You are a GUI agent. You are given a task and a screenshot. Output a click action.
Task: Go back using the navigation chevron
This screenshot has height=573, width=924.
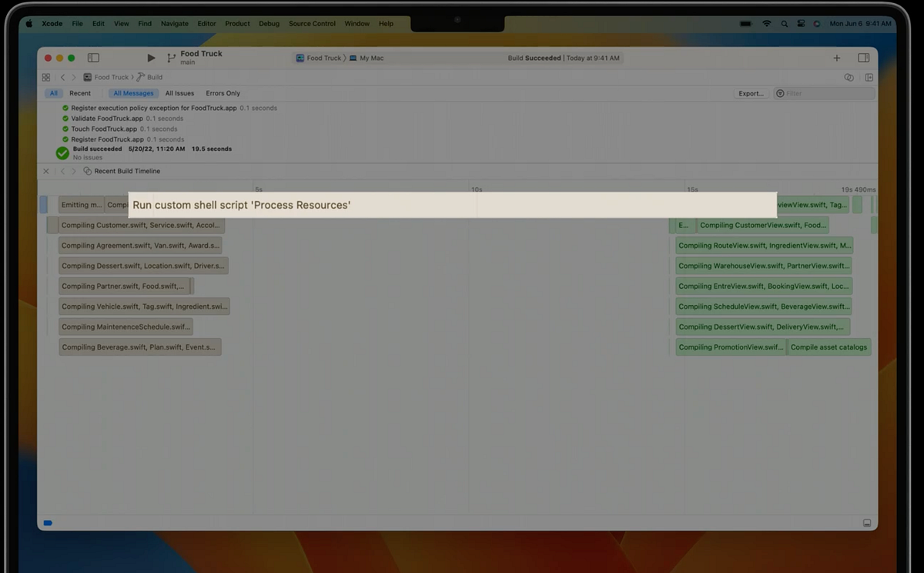coord(62,77)
